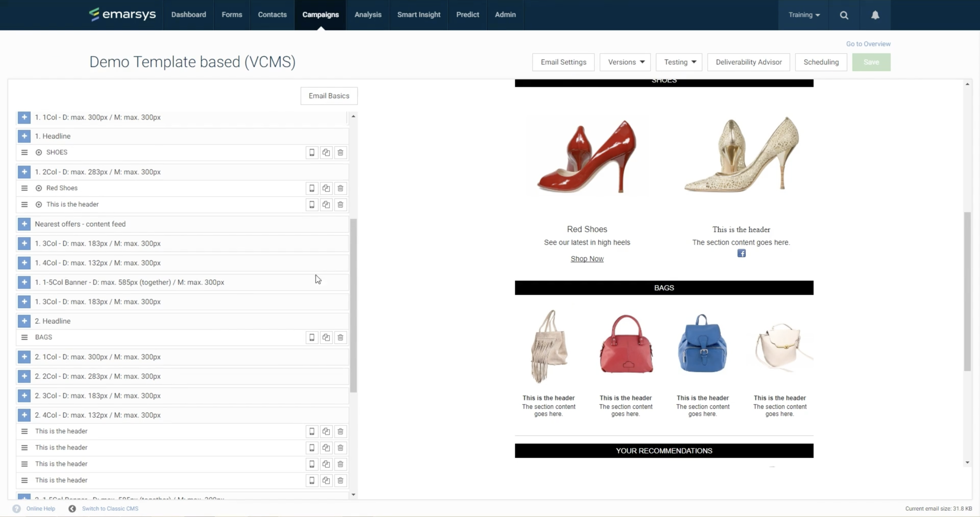Open the Versions dropdown

point(625,62)
